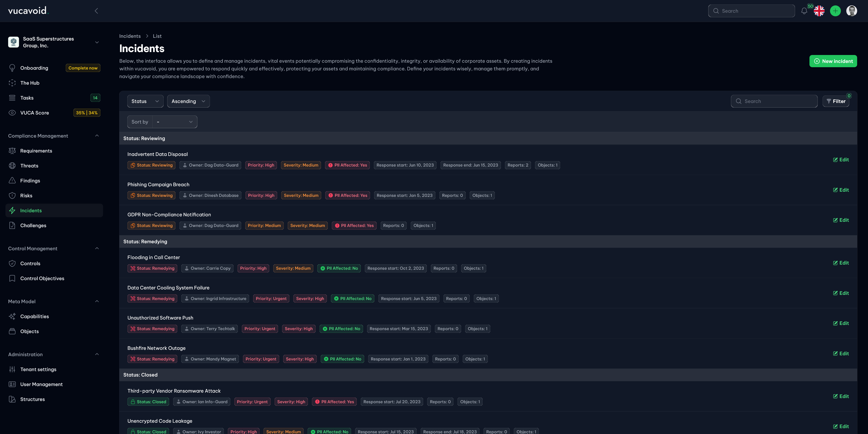The image size is (868, 434).
Task: Open the Threats section icon in sidebar
Action: pyautogui.click(x=12, y=166)
